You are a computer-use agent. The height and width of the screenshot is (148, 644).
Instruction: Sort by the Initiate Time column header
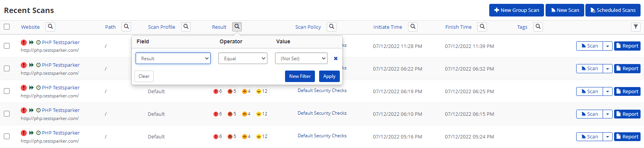(x=388, y=27)
